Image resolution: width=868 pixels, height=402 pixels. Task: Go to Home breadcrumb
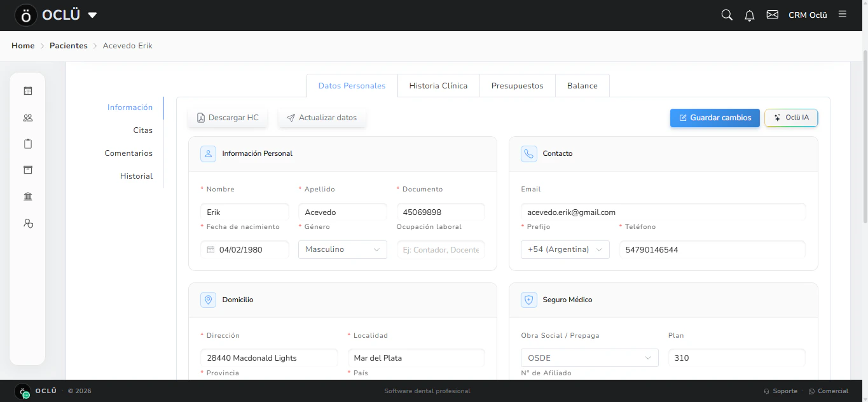(23, 46)
